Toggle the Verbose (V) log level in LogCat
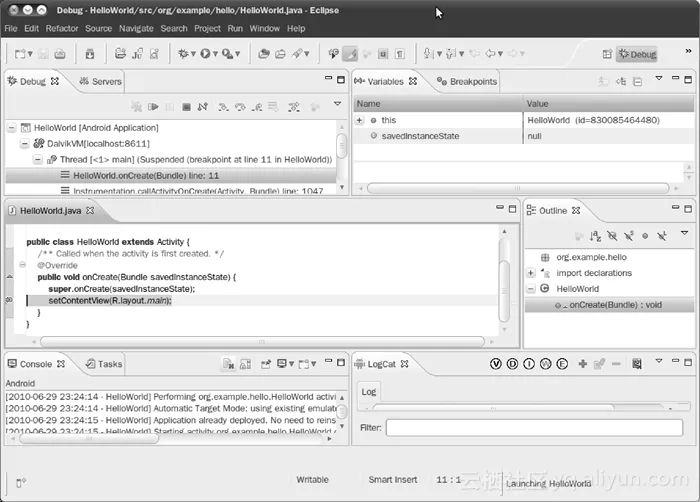Screen dimensions: 700x502 (x=495, y=364)
